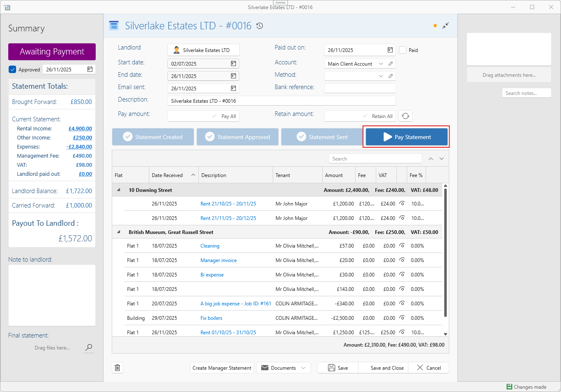Image resolution: width=561 pixels, height=392 pixels.
Task: Click the Cancel button
Action: pyautogui.click(x=429, y=368)
